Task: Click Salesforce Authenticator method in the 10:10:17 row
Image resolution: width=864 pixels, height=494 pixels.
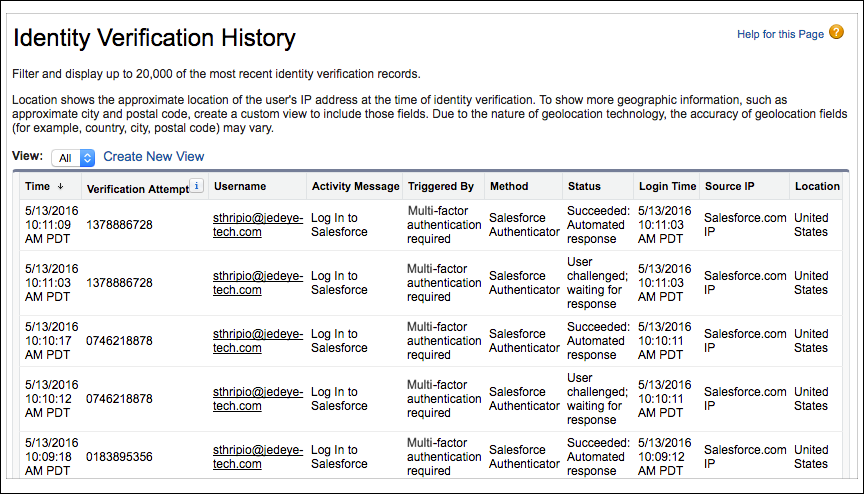Action: coord(524,341)
